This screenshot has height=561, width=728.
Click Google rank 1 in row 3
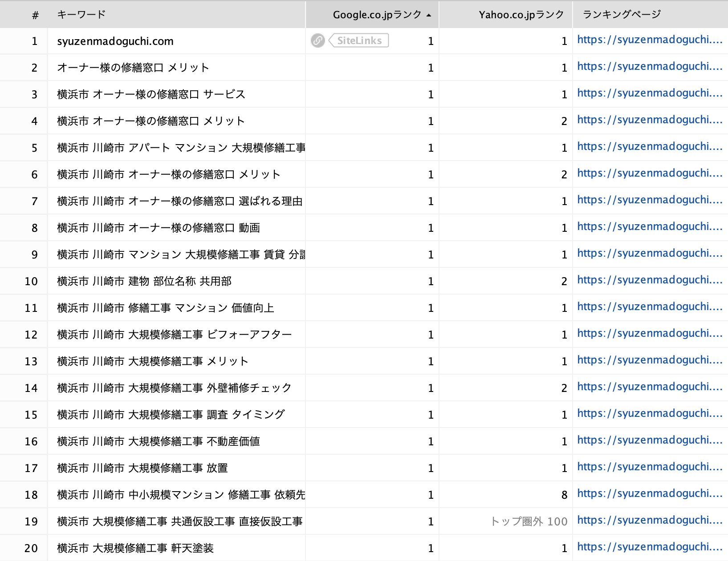pos(431,94)
